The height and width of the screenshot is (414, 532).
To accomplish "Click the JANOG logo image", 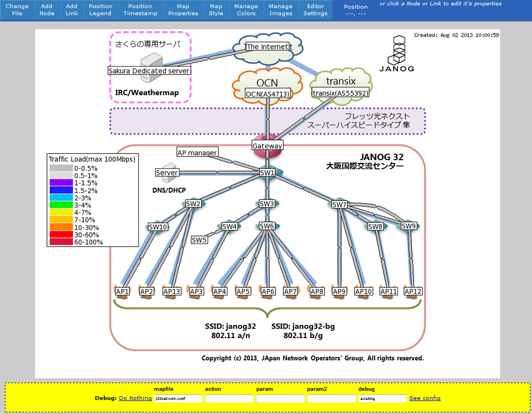I will pos(397,54).
